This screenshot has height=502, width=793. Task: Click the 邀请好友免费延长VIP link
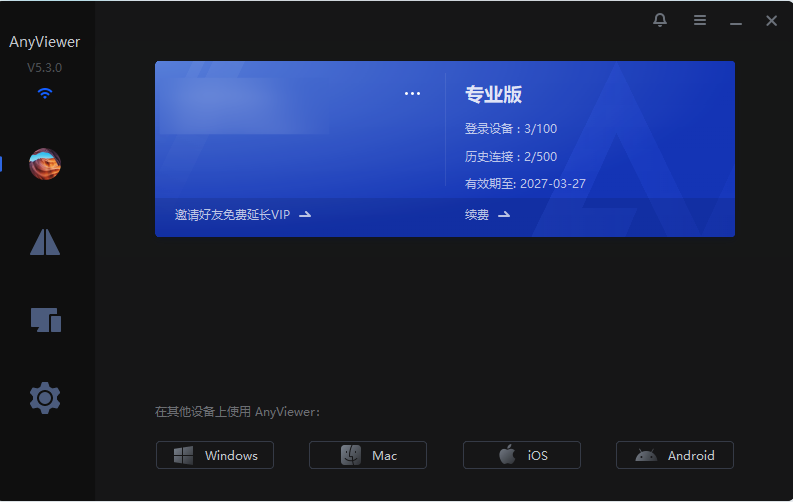232,215
